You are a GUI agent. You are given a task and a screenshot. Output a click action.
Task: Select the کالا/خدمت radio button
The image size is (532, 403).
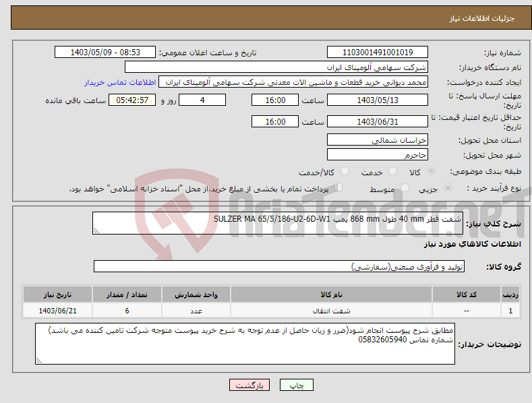(345, 171)
